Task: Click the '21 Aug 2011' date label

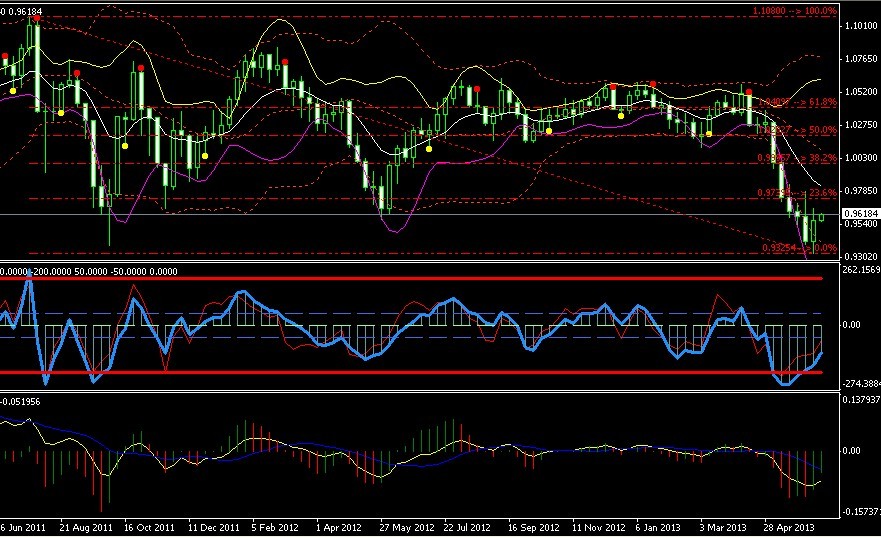Action: tap(85, 527)
